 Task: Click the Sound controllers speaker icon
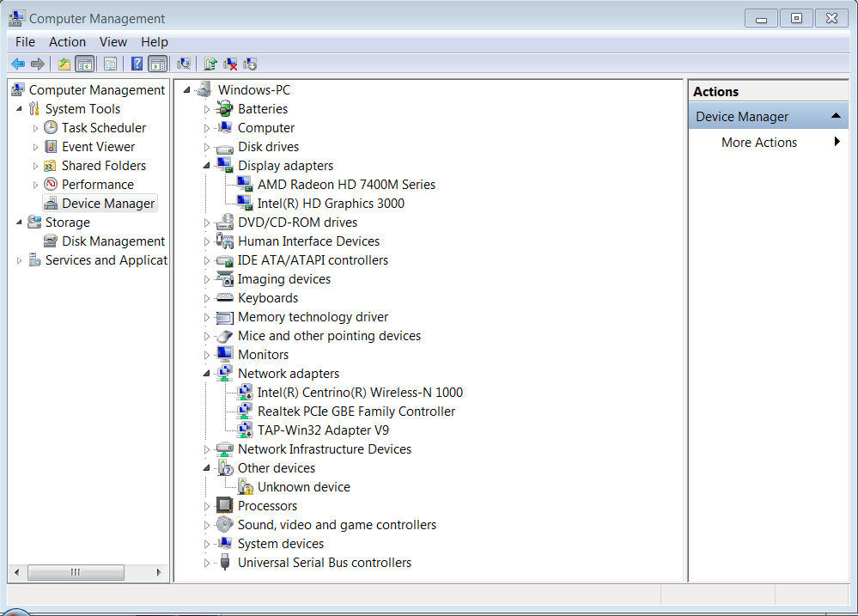(224, 525)
